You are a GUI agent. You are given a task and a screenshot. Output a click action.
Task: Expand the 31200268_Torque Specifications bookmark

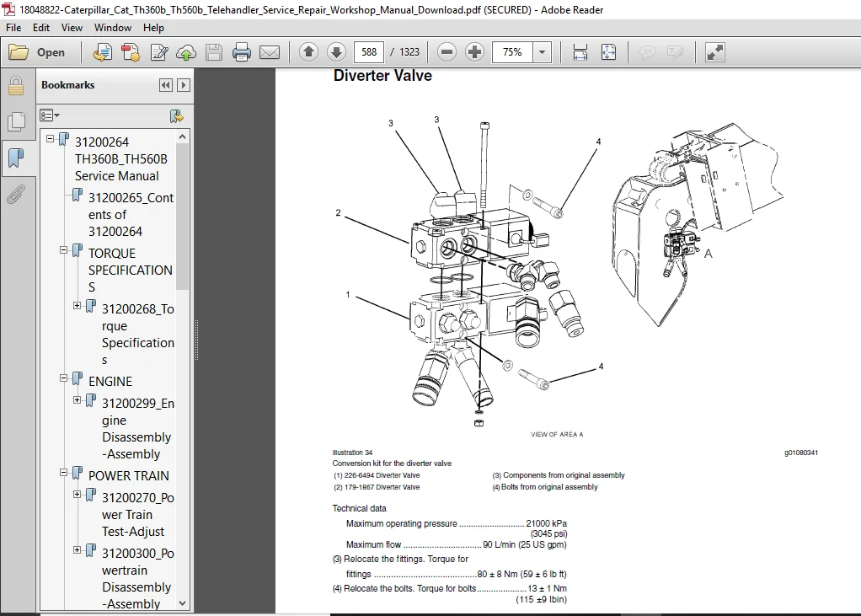(x=78, y=306)
